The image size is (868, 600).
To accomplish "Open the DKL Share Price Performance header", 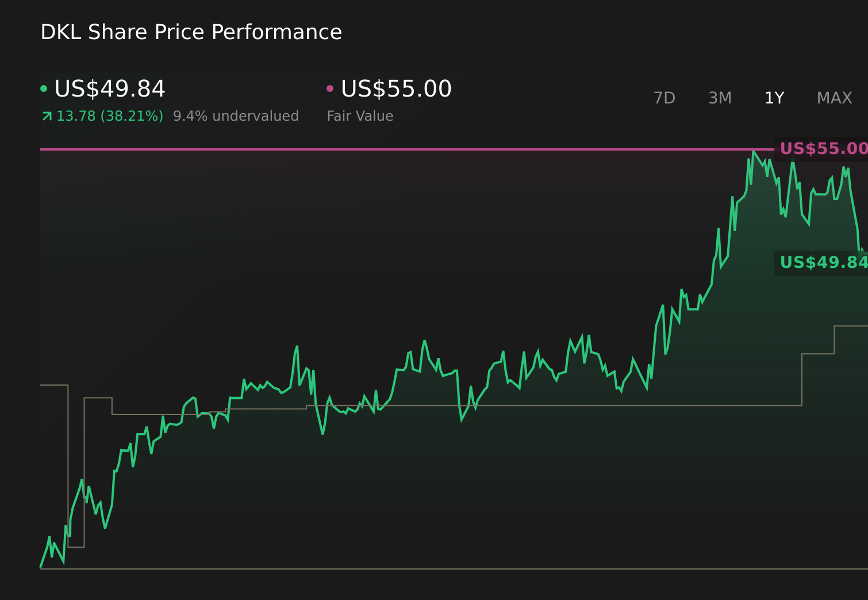I will 191,32.
